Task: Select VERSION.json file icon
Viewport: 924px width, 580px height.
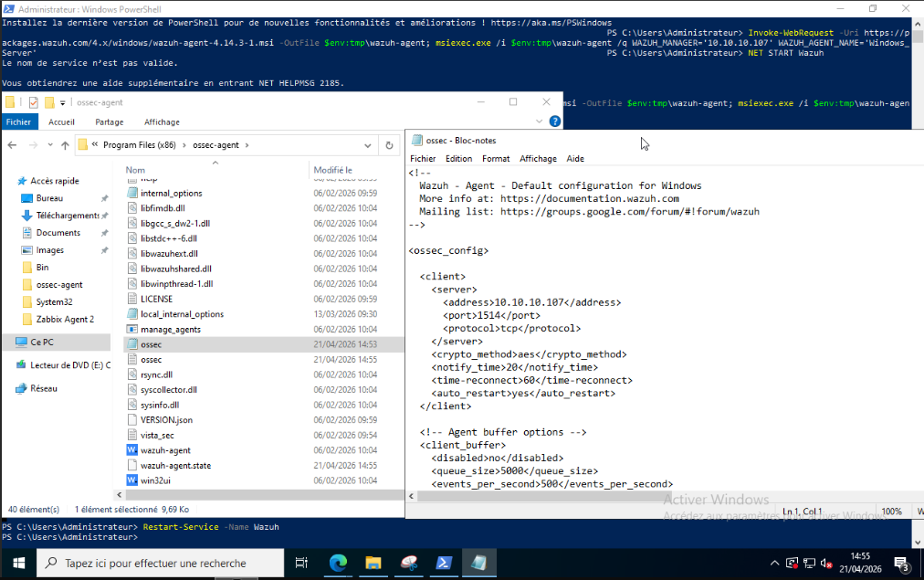Action: point(132,419)
